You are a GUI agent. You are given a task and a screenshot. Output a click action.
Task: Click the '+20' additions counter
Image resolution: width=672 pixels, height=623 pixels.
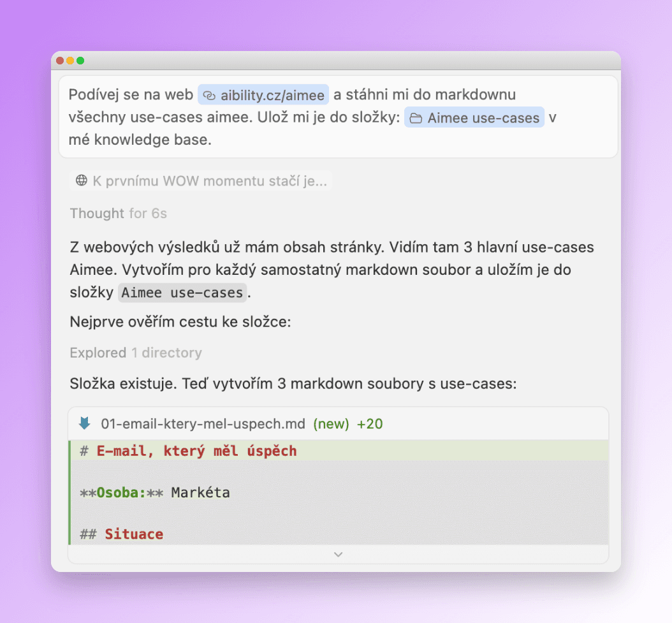(x=370, y=423)
